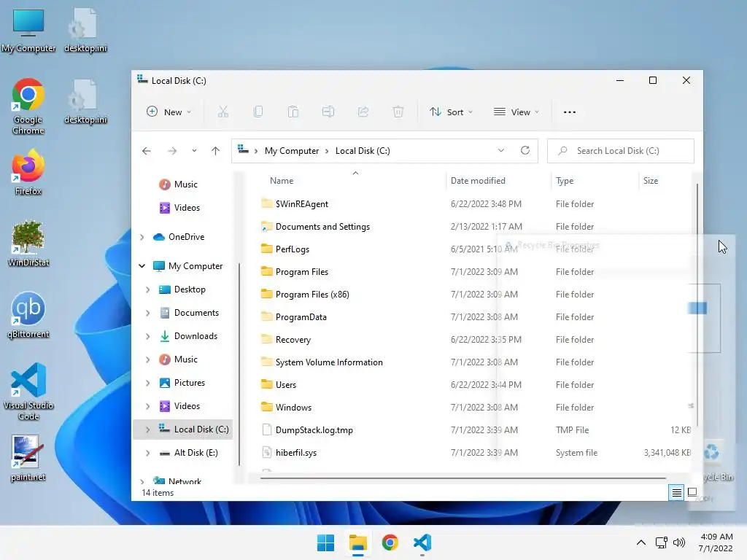Expand the address bar history dropdown

[x=500, y=150]
